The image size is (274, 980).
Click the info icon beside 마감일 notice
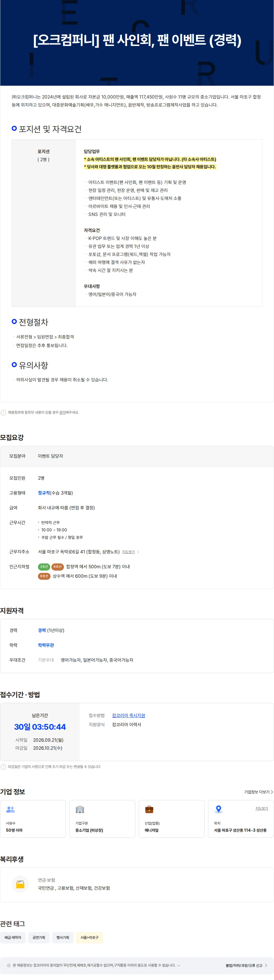pyautogui.click(x=3, y=767)
